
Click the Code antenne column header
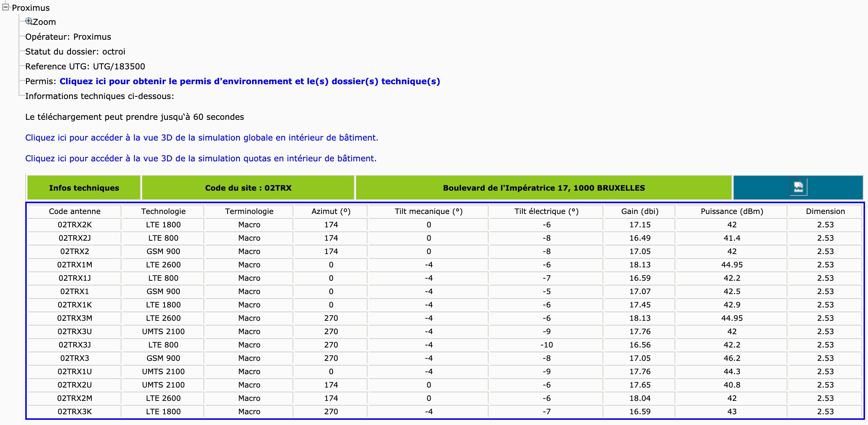click(x=75, y=211)
